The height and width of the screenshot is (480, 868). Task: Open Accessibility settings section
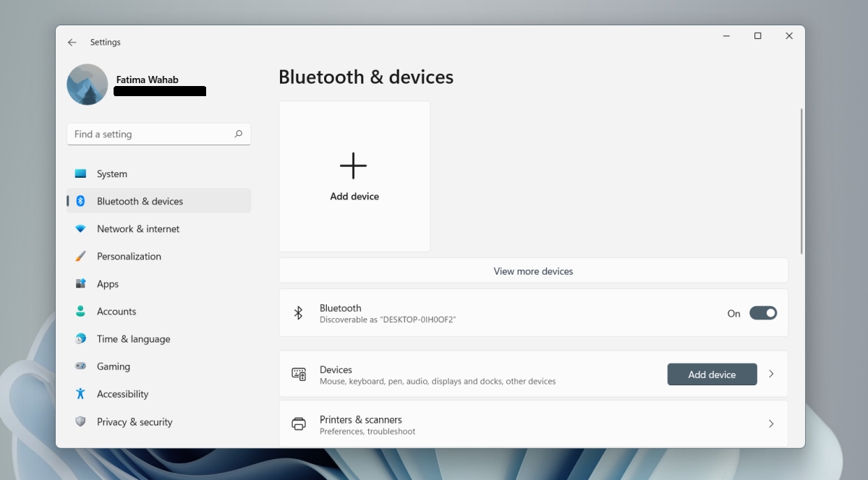(159, 394)
